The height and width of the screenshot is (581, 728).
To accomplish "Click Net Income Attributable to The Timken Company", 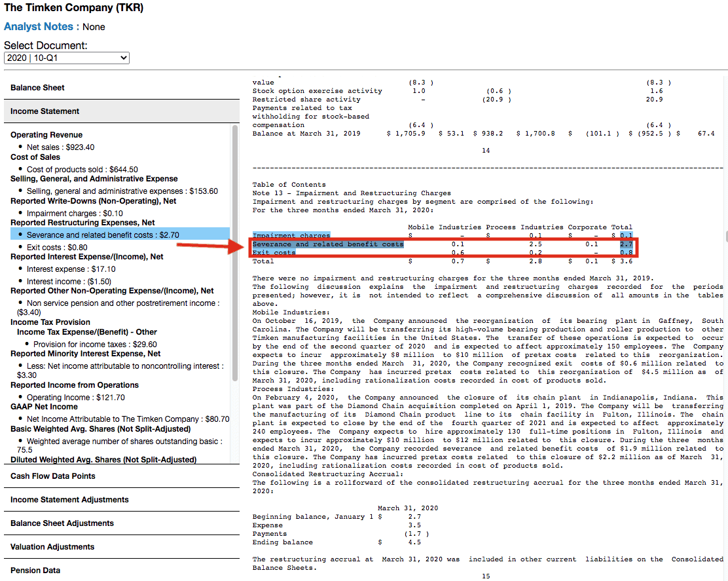I will tap(128, 419).
